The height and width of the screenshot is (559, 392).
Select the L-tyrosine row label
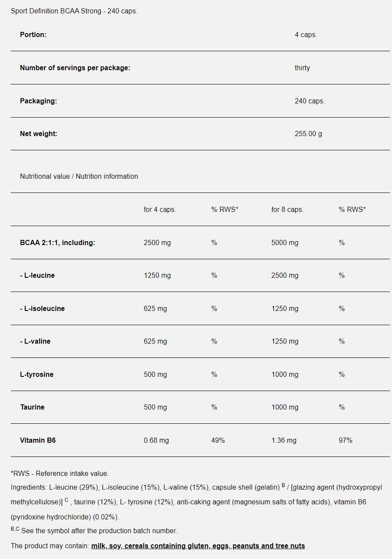[37, 374]
